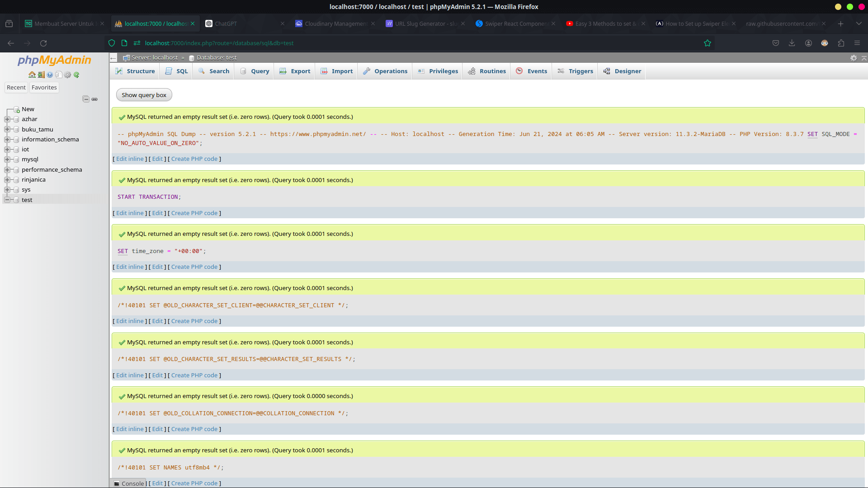Toggle link with main panel icon
Viewport: 868px width, 488px height.
coord(94,99)
